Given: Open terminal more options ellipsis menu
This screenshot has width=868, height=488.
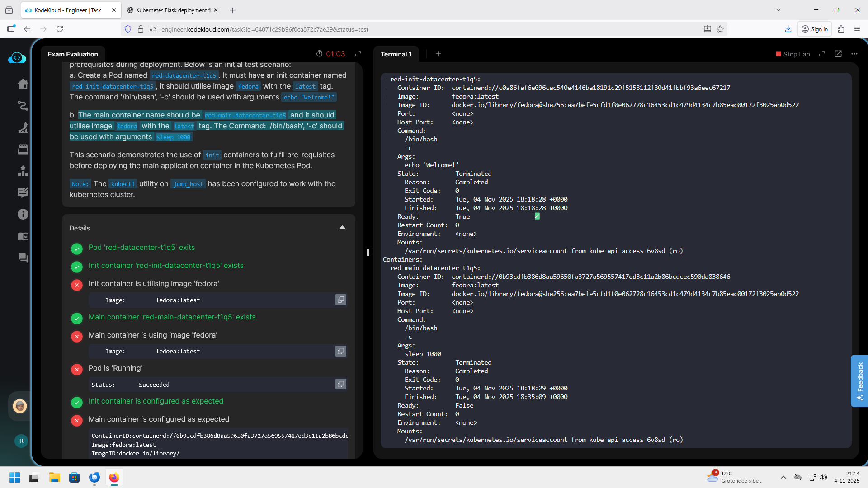Looking at the screenshot, I should pyautogui.click(x=854, y=54).
